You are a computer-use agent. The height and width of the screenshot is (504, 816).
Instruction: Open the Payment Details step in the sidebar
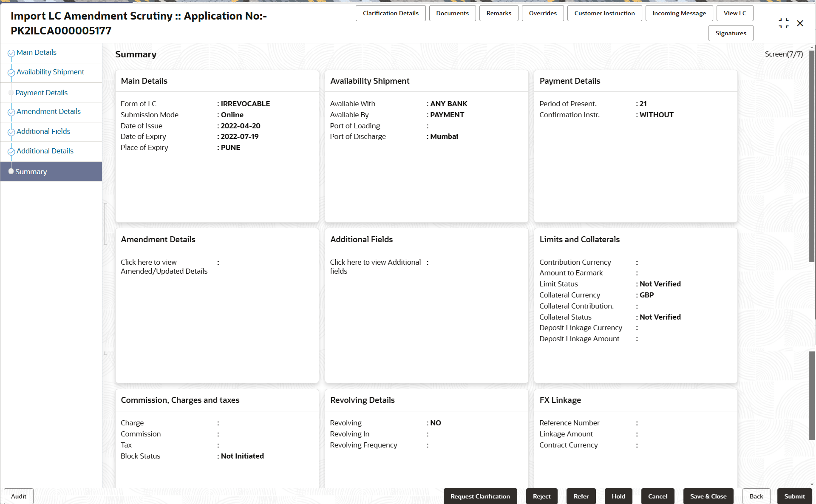[42, 93]
